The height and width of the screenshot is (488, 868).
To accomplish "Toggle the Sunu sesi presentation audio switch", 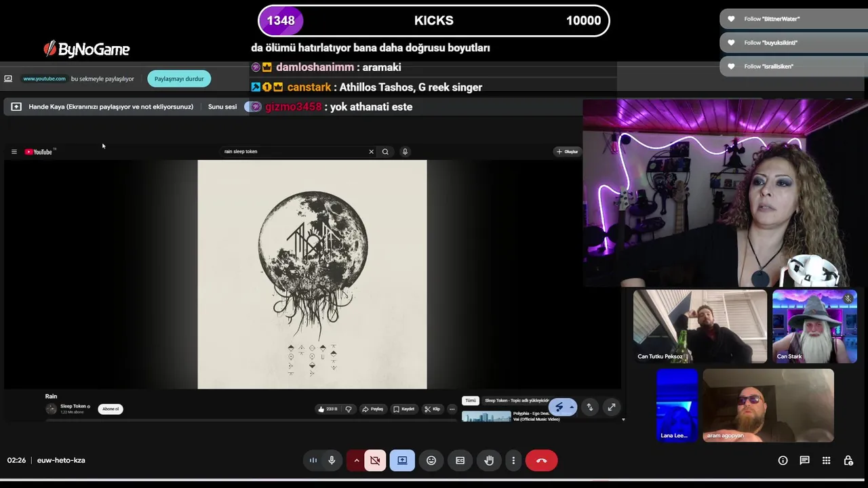I will [x=252, y=106].
